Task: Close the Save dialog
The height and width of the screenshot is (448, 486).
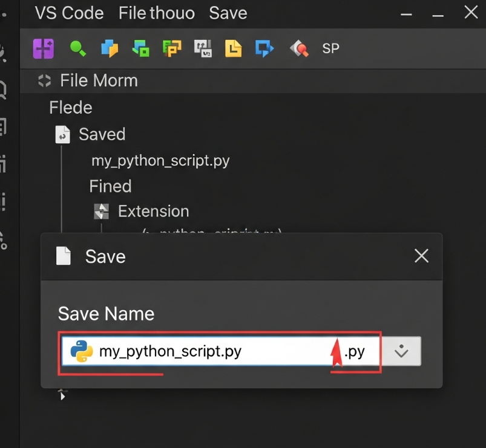Action: (x=421, y=256)
